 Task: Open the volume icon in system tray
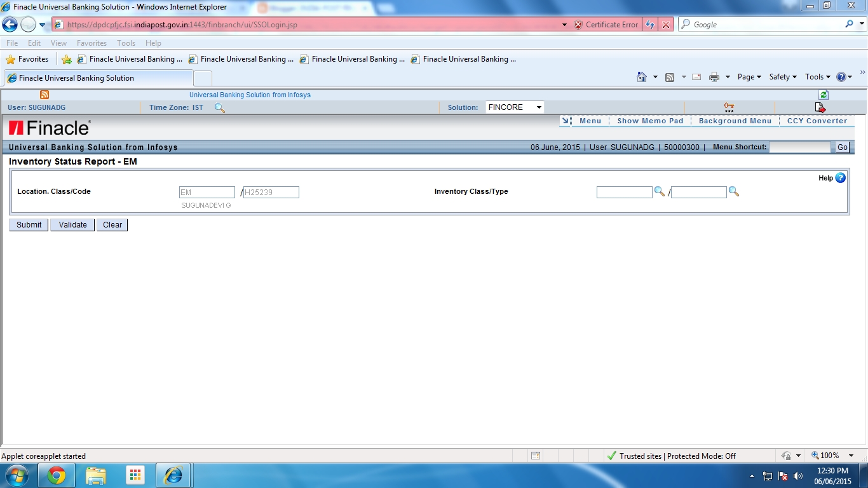799,475
